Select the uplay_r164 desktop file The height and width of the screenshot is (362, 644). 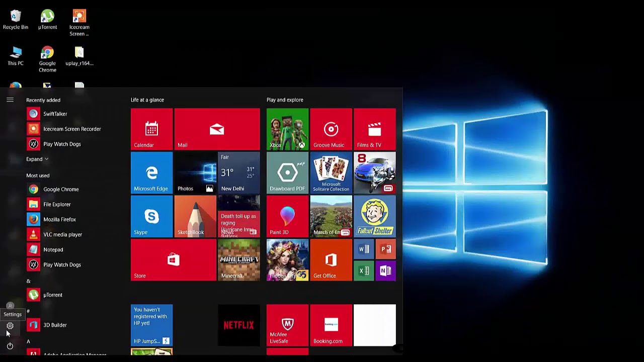(x=79, y=56)
